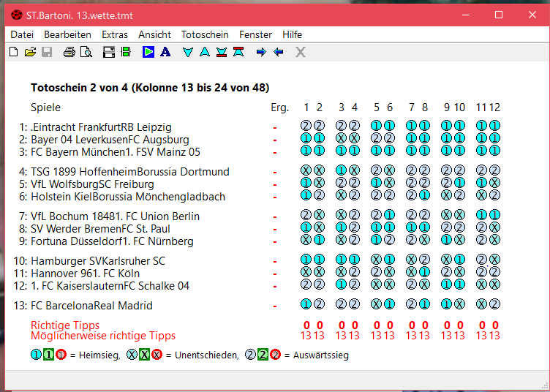Select game row 'Hamburger SVKarlsruher SC'
The image size is (550, 392).
tap(98, 261)
